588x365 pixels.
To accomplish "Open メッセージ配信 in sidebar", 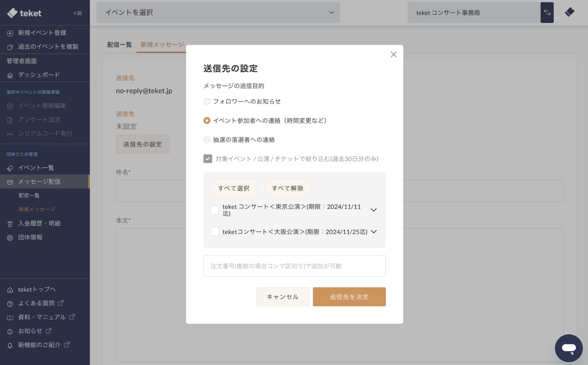I will pyautogui.click(x=44, y=182).
